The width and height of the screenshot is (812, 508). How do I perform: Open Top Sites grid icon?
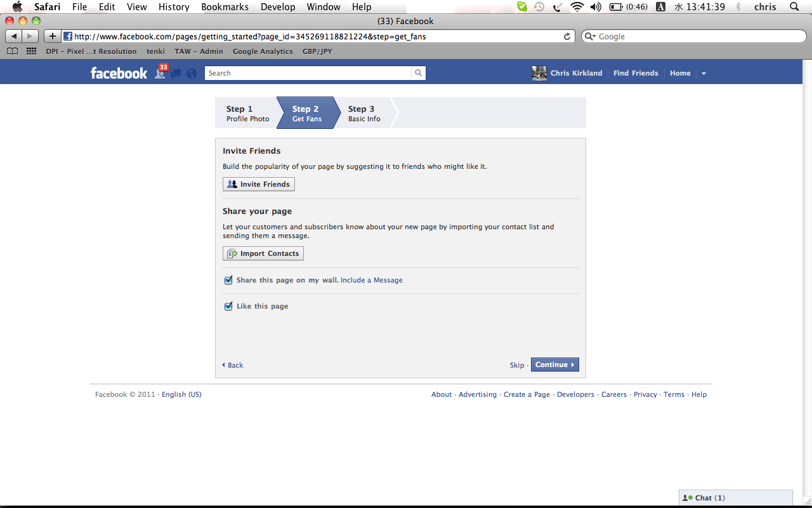pyautogui.click(x=31, y=51)
